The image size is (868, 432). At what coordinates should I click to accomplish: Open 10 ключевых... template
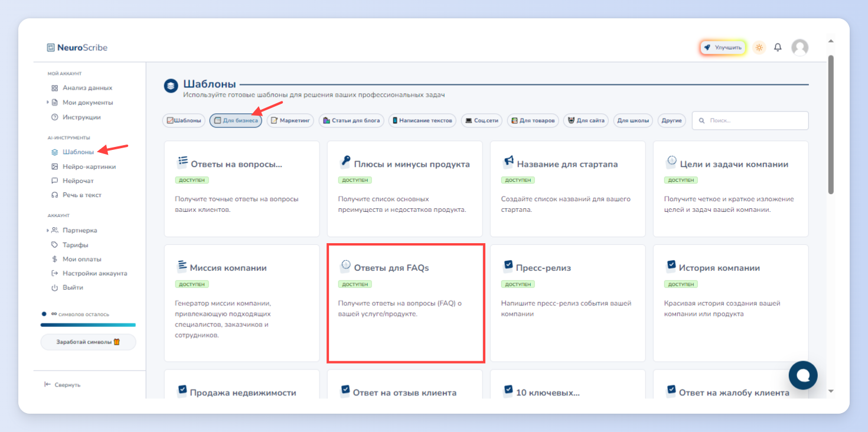tap(567, 384)
